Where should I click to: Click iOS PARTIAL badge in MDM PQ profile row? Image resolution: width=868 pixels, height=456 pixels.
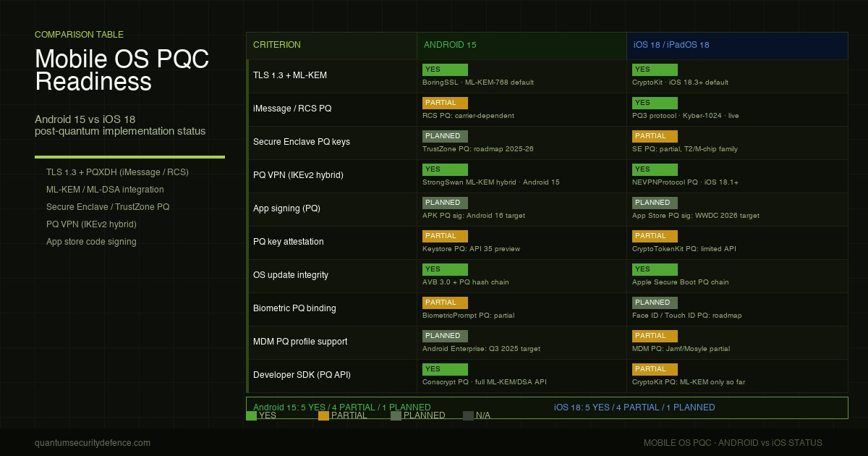tap(655, 336)
